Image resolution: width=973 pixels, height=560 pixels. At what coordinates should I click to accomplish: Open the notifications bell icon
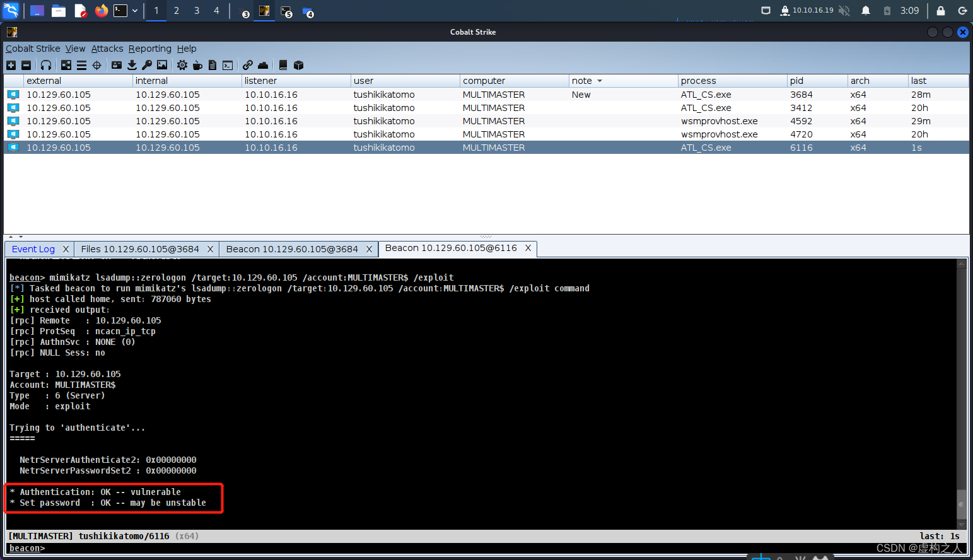(866, 11)
